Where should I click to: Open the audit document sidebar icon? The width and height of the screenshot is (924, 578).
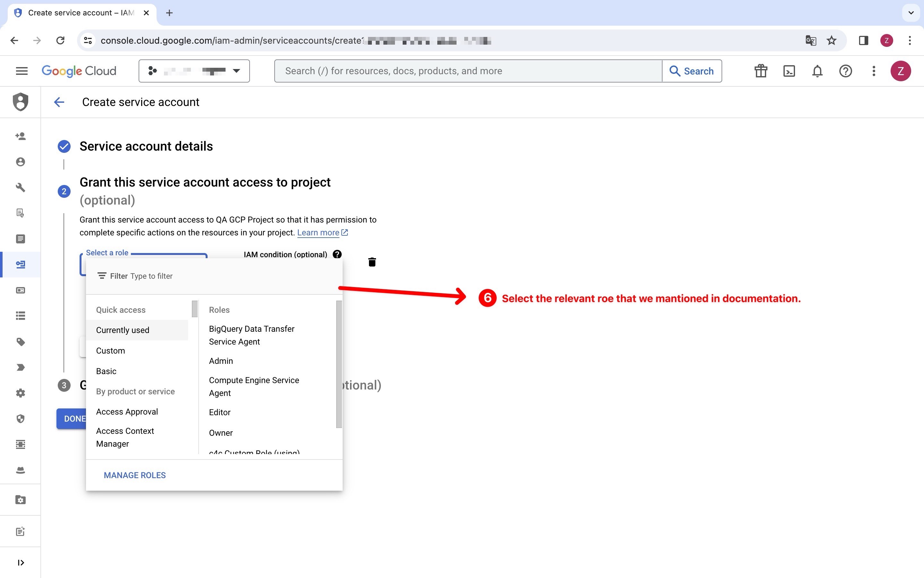pos(21,213)
